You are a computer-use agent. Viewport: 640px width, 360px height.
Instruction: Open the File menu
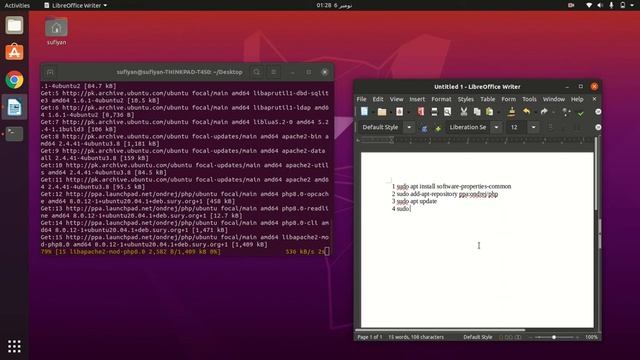361,99
